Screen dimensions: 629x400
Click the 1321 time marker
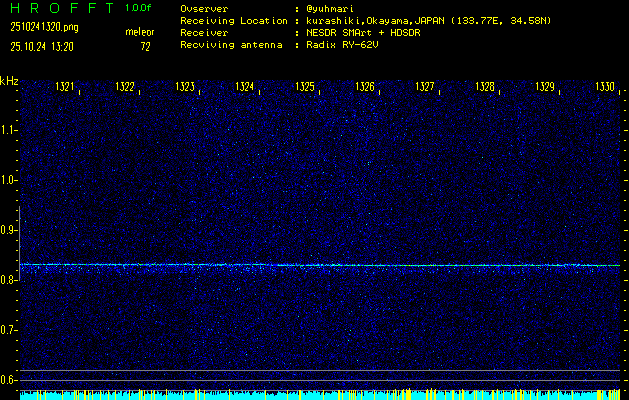click(x=66, y=88)
